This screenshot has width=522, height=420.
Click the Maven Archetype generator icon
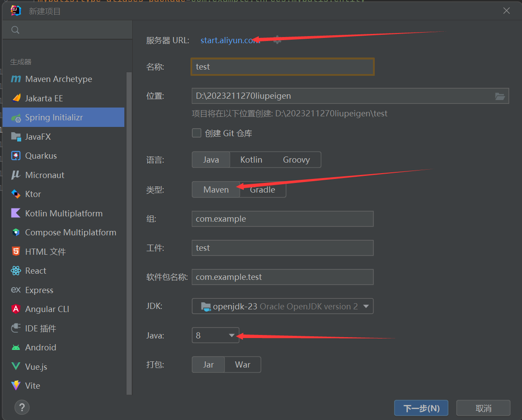15,79
